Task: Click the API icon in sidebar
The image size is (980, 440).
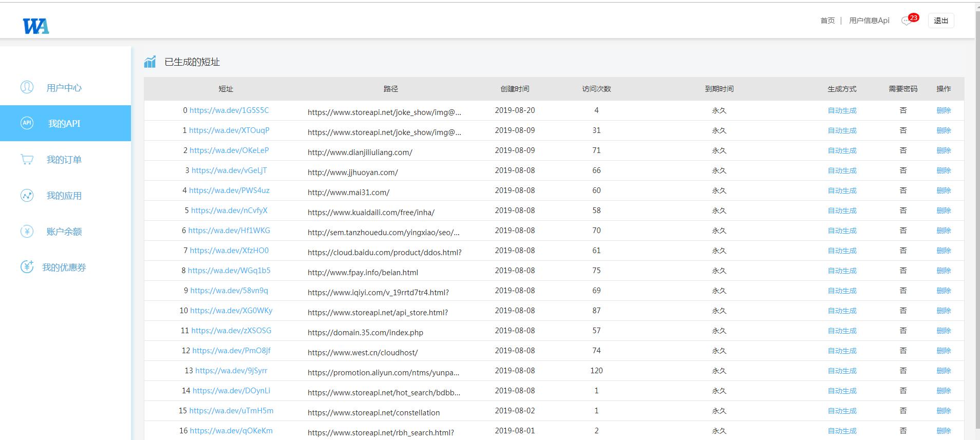Action: 27,123
